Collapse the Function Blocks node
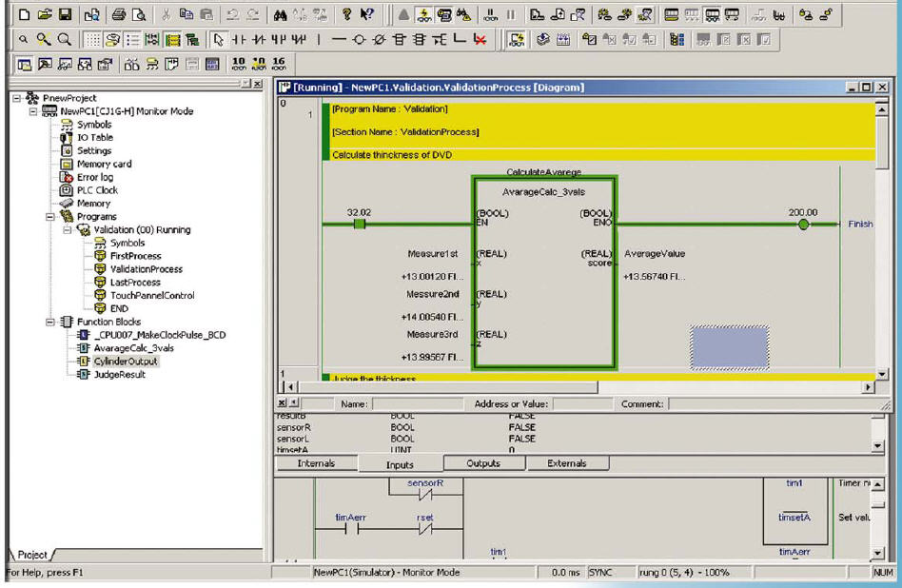Image resolution: width=902 pixels, height=588 pixels. pyautogui.click(x=50, y=323)
